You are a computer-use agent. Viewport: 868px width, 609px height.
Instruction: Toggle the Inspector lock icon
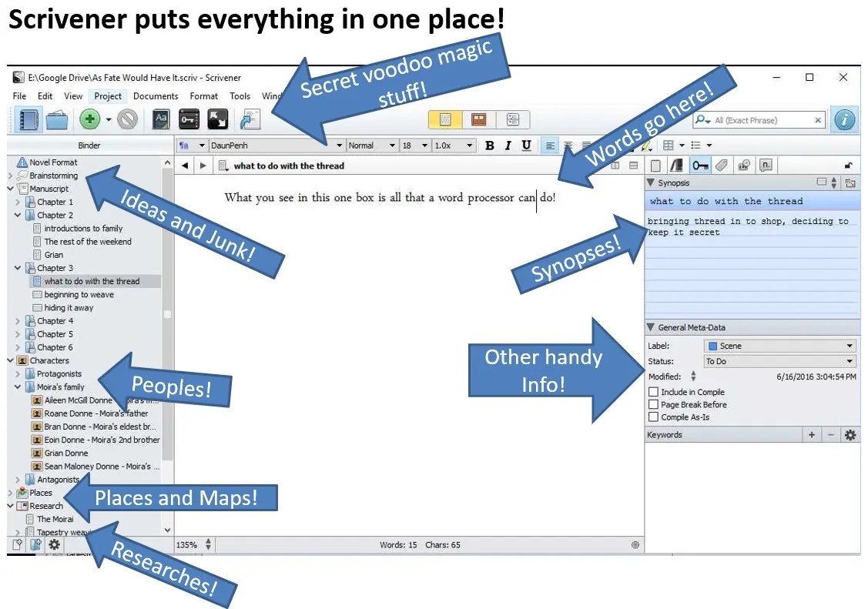click(847, 166)
